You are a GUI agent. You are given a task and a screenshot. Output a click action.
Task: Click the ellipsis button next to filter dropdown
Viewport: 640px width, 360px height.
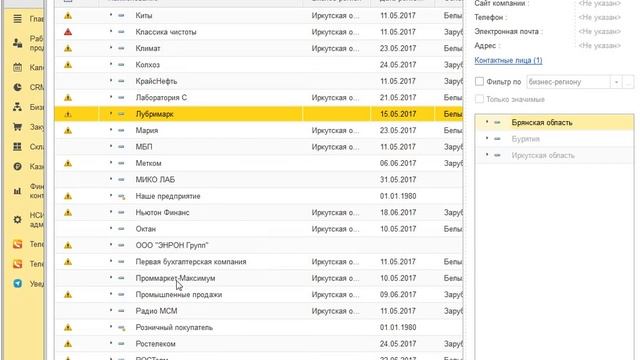[x=628, y=82]
